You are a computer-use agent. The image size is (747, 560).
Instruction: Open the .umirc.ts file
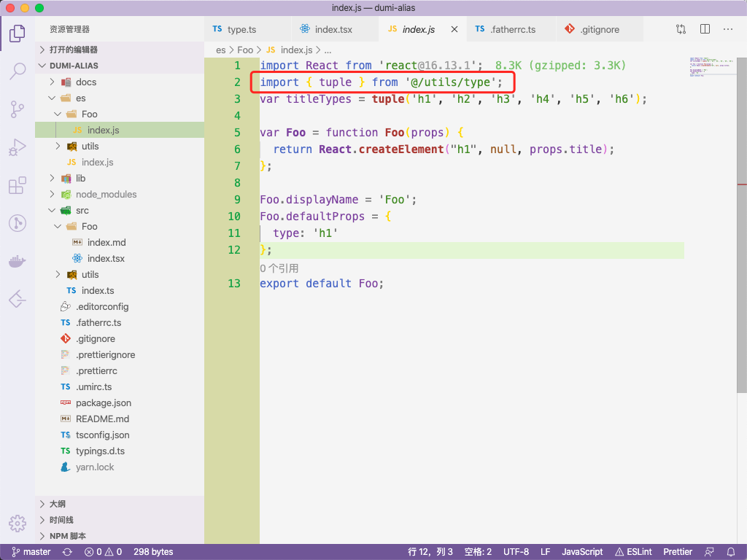click(120, 386)
